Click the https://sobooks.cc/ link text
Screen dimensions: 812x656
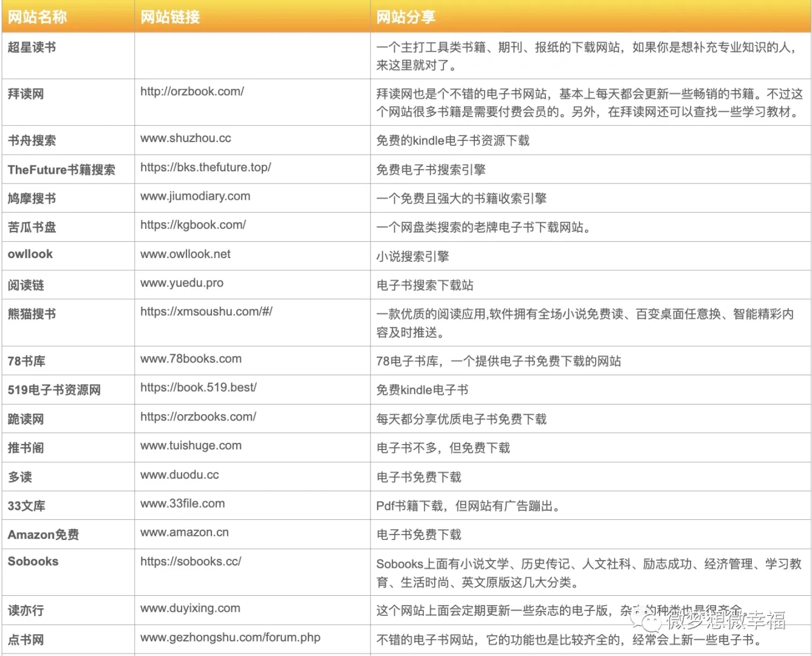(x=191, y=561)
